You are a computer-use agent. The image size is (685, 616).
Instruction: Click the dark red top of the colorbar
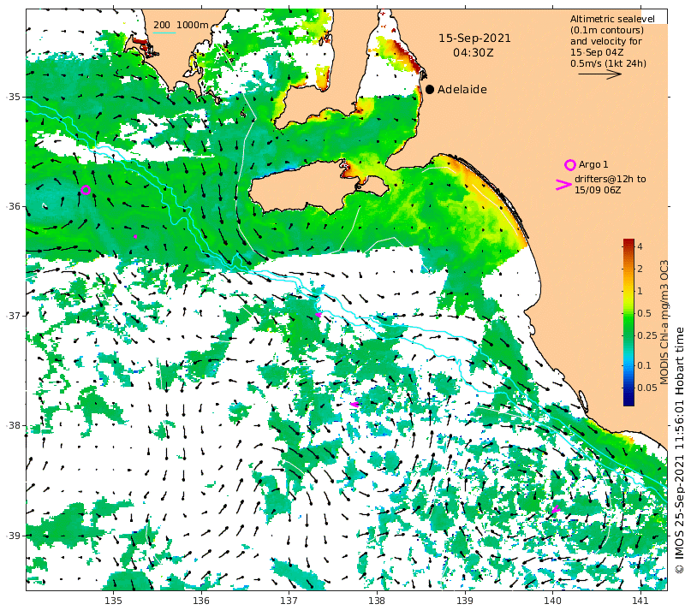(628, 242)
